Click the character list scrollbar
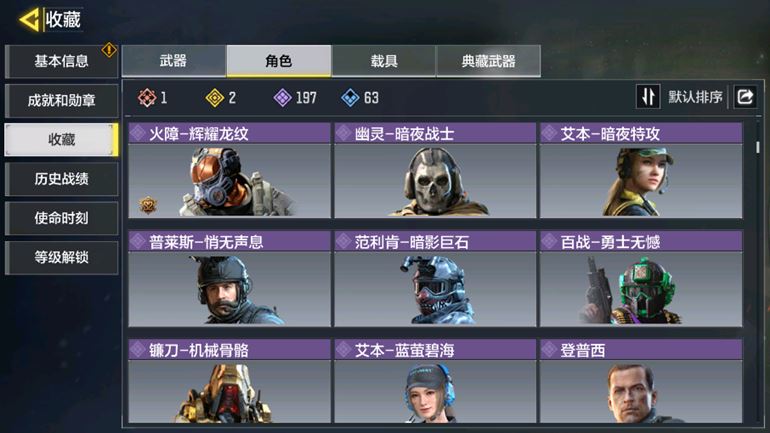The height and width of the screenshot is (433, 770). (758, 147)
